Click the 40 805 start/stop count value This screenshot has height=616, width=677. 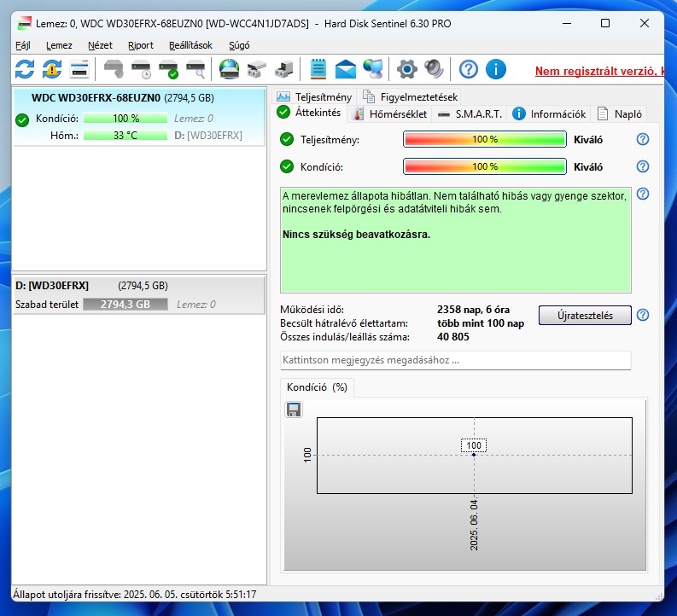click(453, 337)
